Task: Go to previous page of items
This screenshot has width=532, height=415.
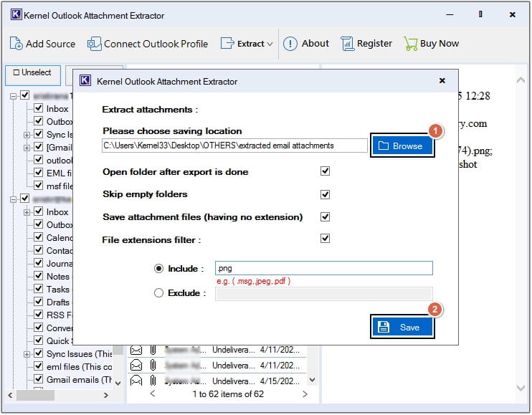Action: (153, 393)
